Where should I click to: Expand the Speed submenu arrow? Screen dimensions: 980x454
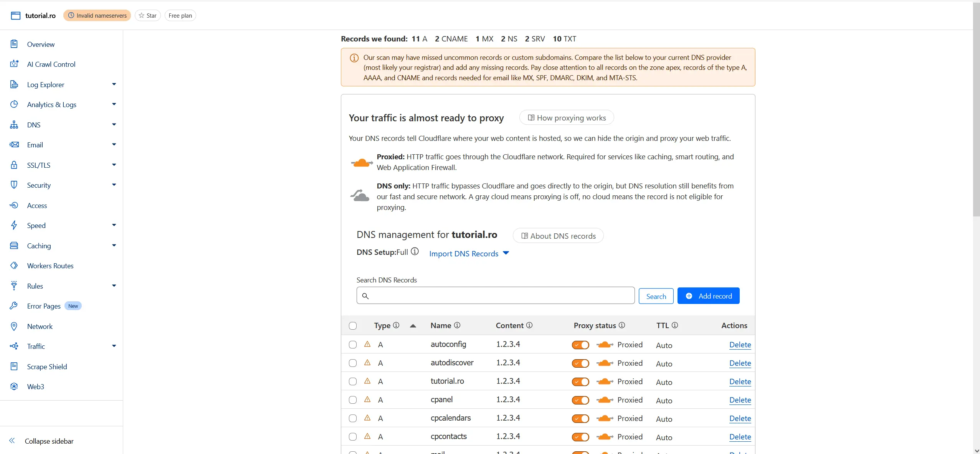pyautogui.click(x=114, y=225)
